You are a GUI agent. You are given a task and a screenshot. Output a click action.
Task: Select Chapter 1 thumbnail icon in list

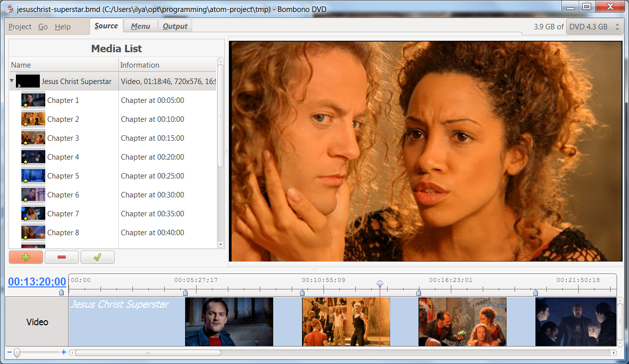33,100
